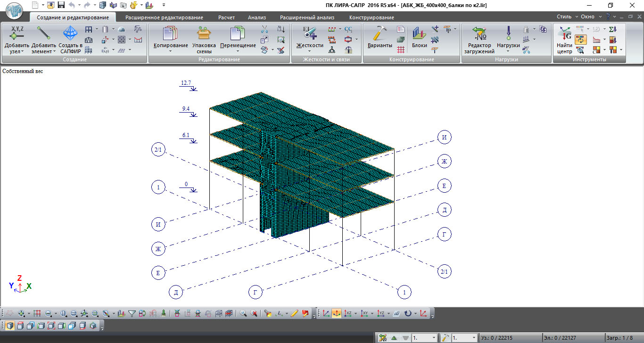Image resolution: width=644 pixels, height=343 pixels.
Task: Toggle the highlighted color-scale button in Инструменты
Action: click(x=580, y=40)
